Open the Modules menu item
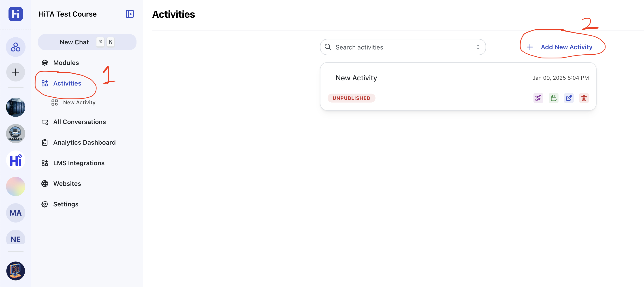The image size is (644, 287). coord(66,63)
